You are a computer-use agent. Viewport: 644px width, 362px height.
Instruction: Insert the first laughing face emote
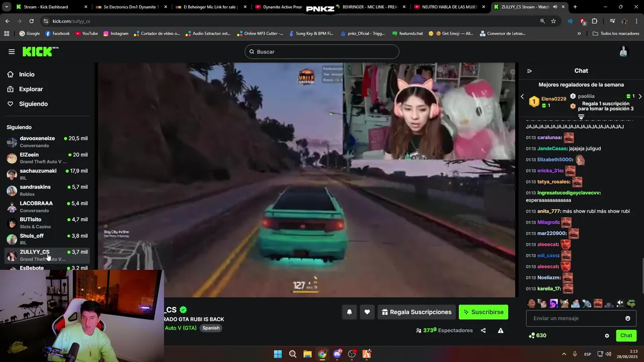[x=531, y=303]
